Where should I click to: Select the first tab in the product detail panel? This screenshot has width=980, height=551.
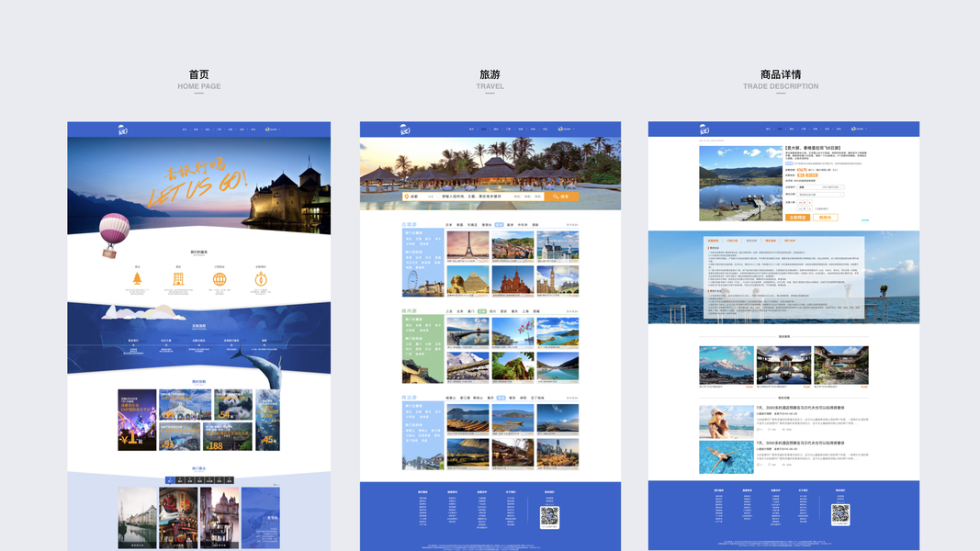click(713, 241)
